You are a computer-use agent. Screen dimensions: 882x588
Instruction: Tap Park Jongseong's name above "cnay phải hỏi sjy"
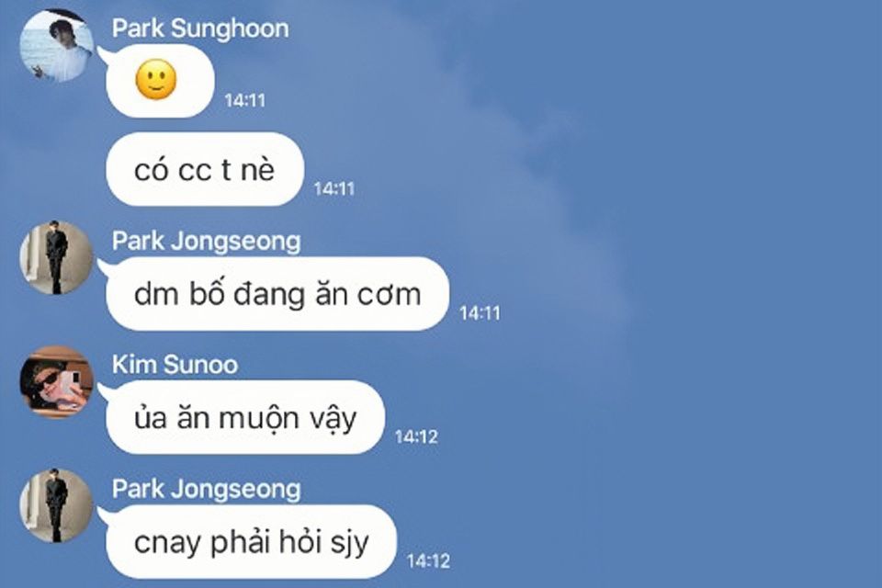pyautogui.click(x=207, y=489)
